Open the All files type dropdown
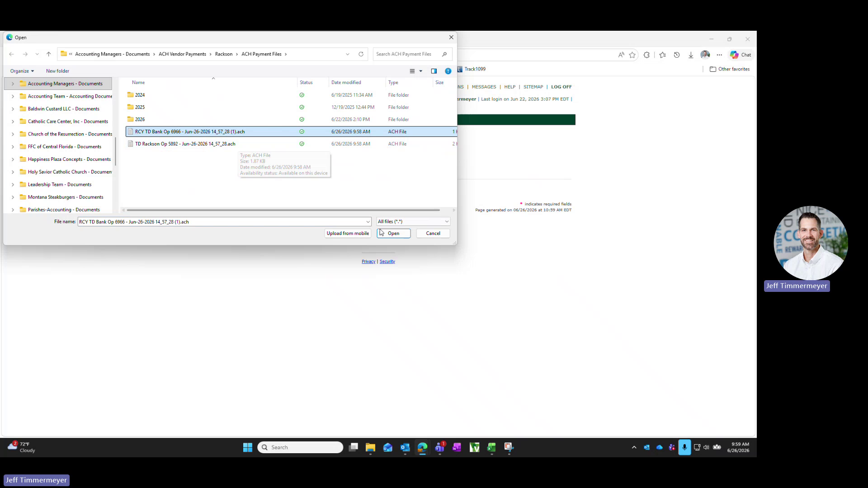Screen dimensions: 868x488 [x=413, y=222]
